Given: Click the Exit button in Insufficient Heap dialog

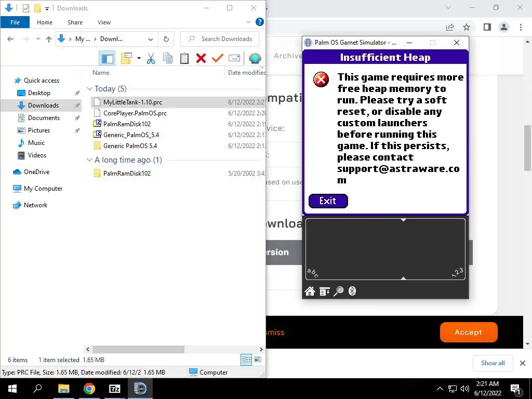Looking at the screenshot, I should (x=328, y=201).
